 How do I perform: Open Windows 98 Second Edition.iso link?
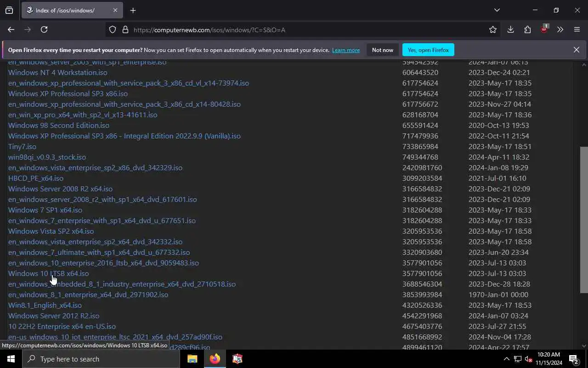pyautogui.click(x=59, y=125)
